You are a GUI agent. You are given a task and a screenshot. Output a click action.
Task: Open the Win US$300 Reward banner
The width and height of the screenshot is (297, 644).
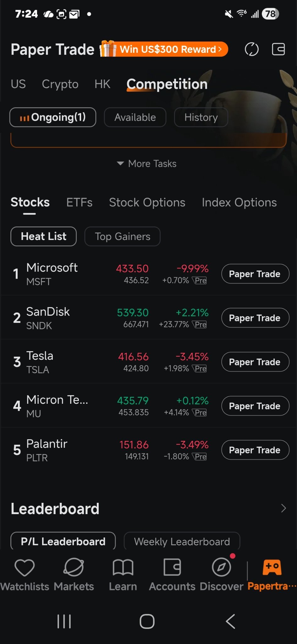click(x=164, y=49)
